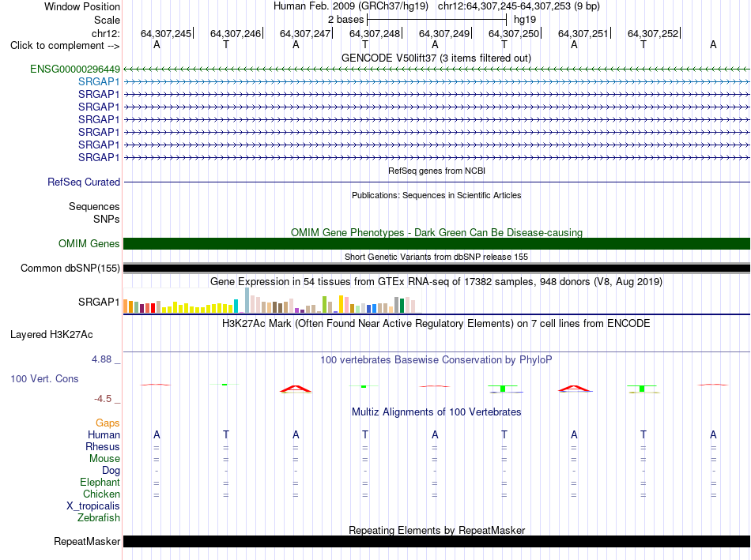The height and width of the screenshot is (560, 751).
Task: Click the RefSeq Curated intron line
Action: 436,182
